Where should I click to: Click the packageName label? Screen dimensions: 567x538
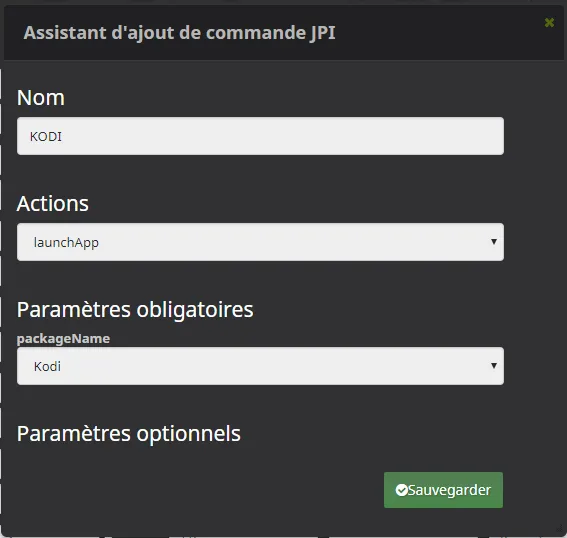63,339
